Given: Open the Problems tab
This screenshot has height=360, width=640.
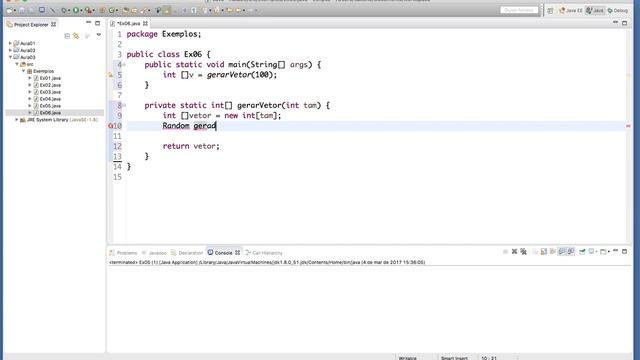Looking at the screenshot, I should point(123,253).
